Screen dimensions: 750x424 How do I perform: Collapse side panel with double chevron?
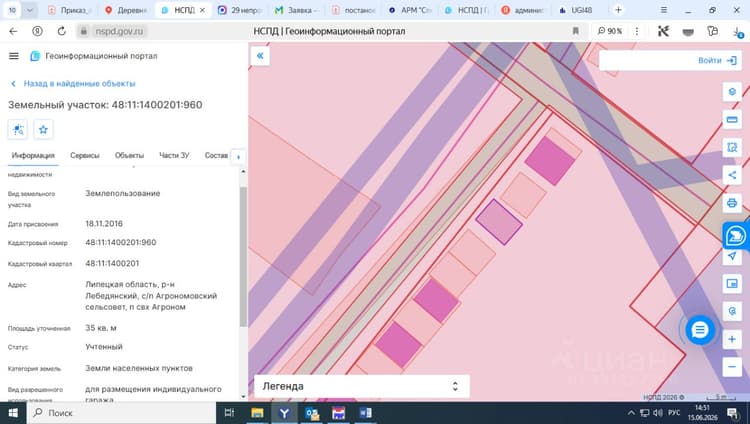(x=260, y=56)
